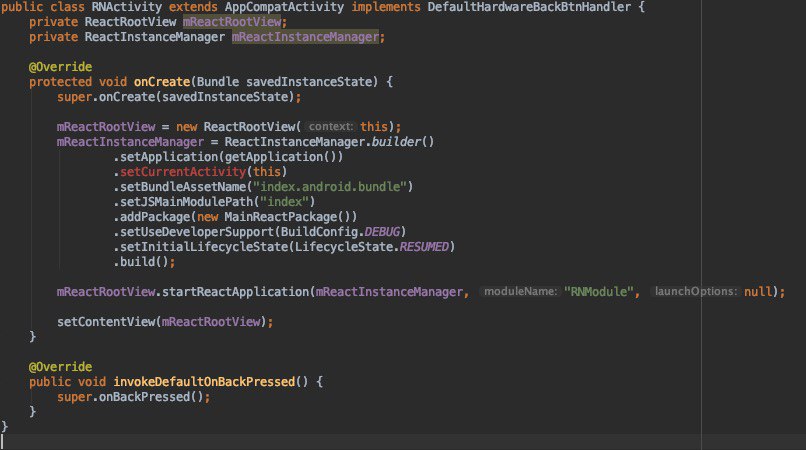The image size is (806, 450).
Task: Click getApplication inside setApplication
Action: [x=273, y=157]
